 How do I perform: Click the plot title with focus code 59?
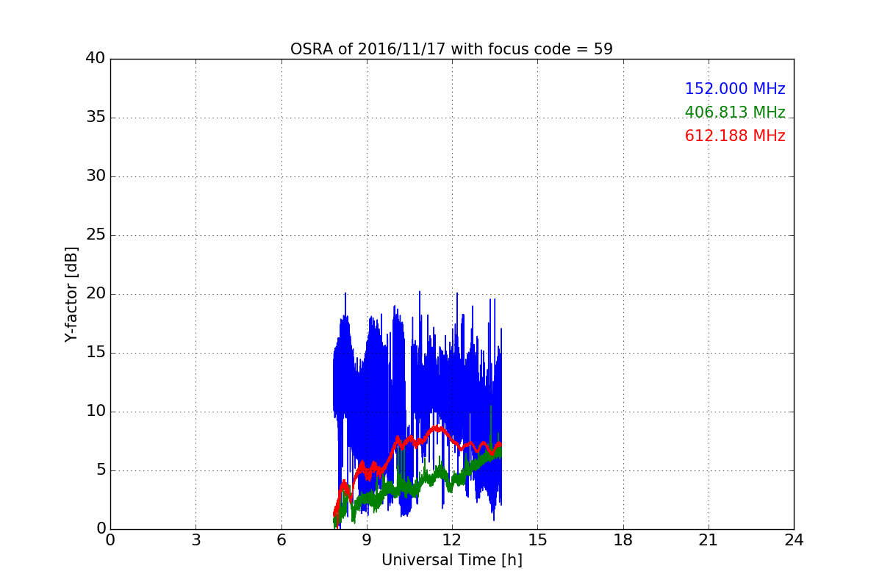click(x=451, y=49)
